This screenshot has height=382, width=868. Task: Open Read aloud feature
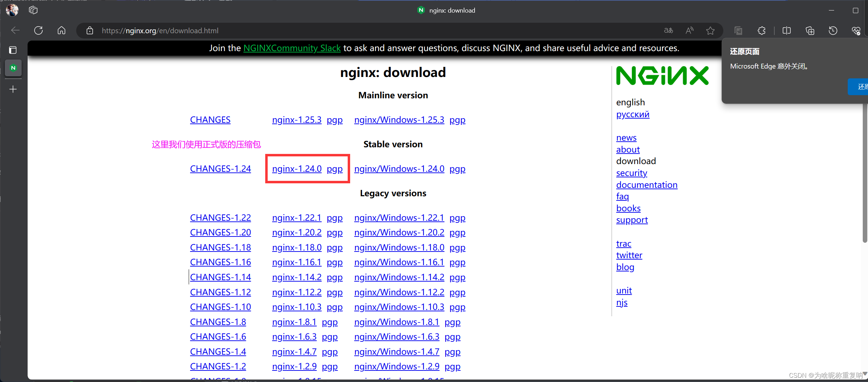click(689, 30)
